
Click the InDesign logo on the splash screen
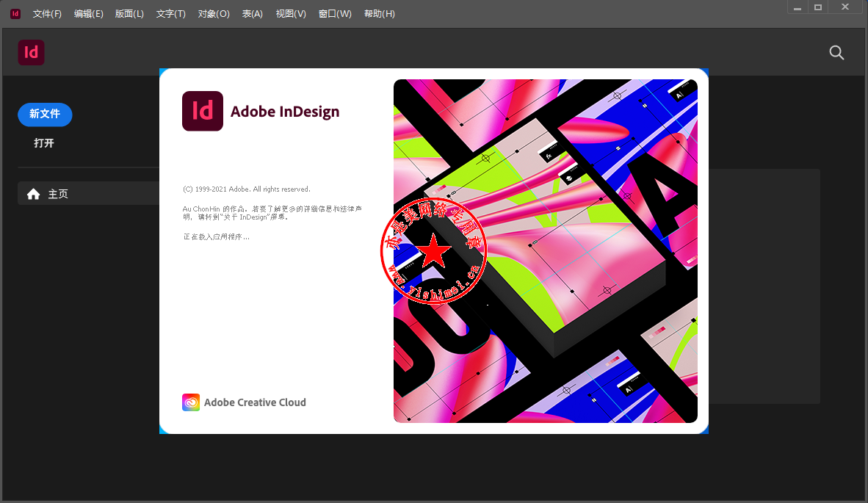pyautogui.click(x=203, y=111)
